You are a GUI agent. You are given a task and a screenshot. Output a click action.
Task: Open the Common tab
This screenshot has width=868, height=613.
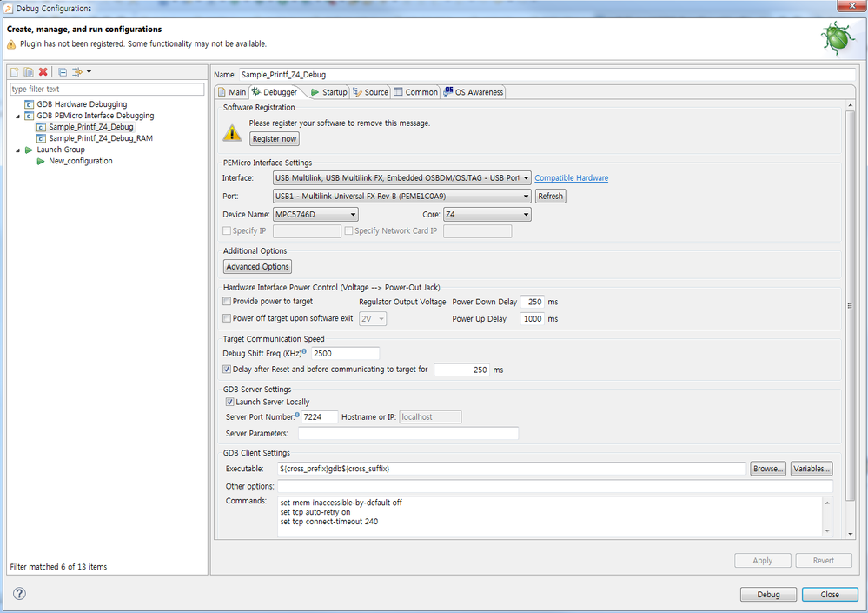click(x=415, y=92)
